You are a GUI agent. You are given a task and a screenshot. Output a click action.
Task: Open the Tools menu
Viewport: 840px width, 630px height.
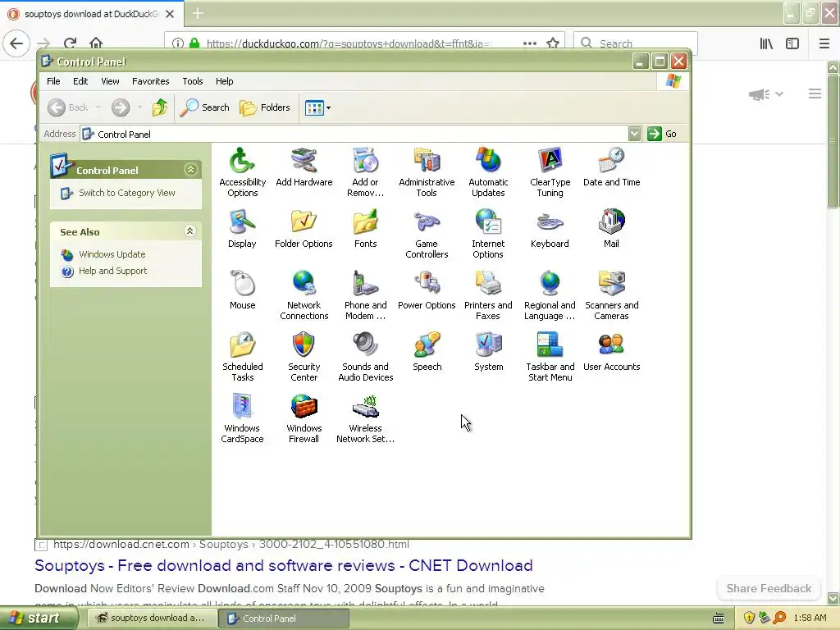coord(192,81)
